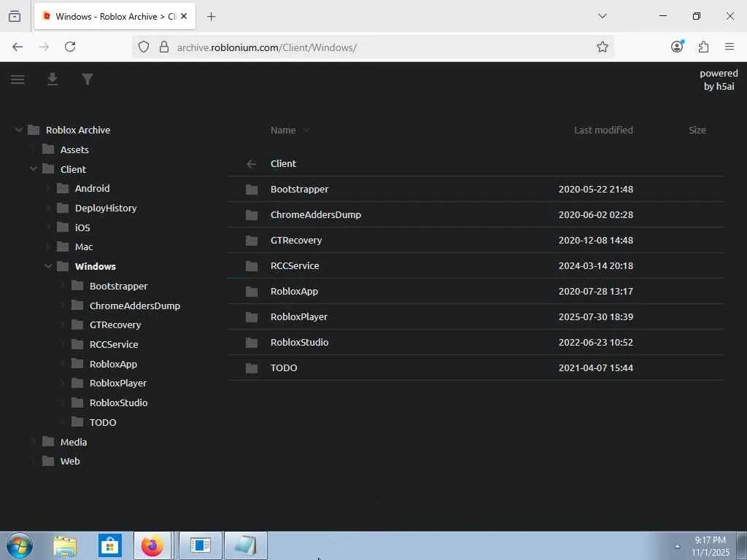
Task: Open the Firefox extensions puzzle icon
Action: click(703, 47)
